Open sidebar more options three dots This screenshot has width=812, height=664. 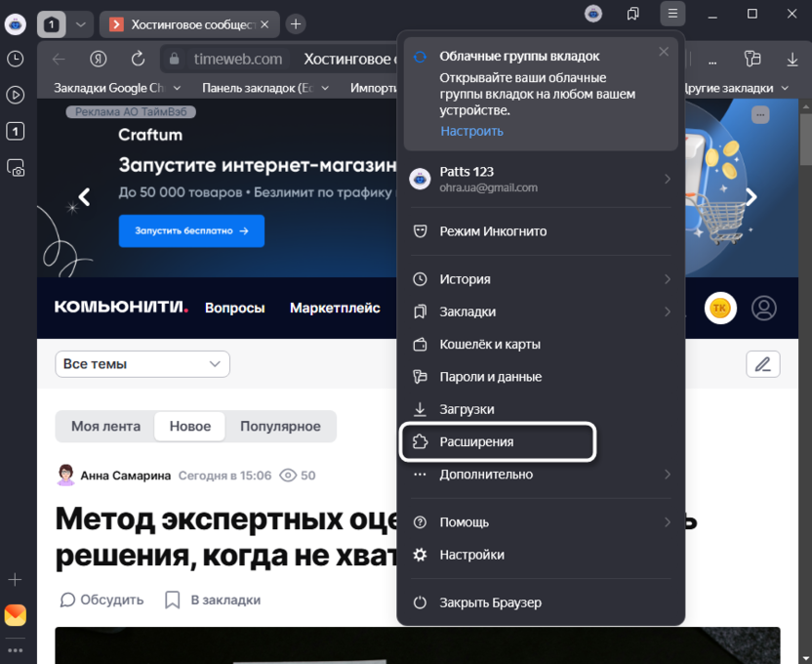coord(15,650)
